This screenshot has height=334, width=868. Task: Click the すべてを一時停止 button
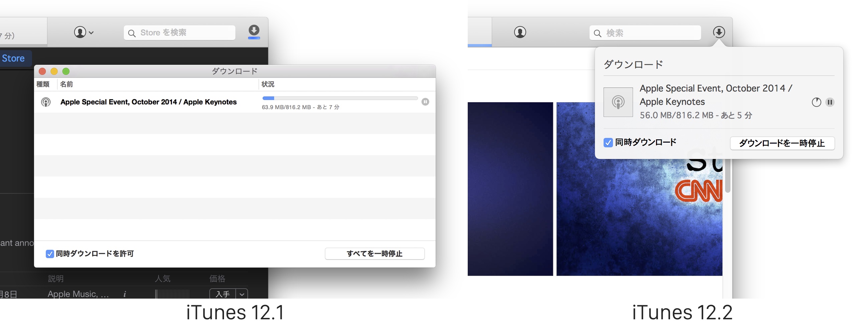pyautogui.click(x=375, y=254)
